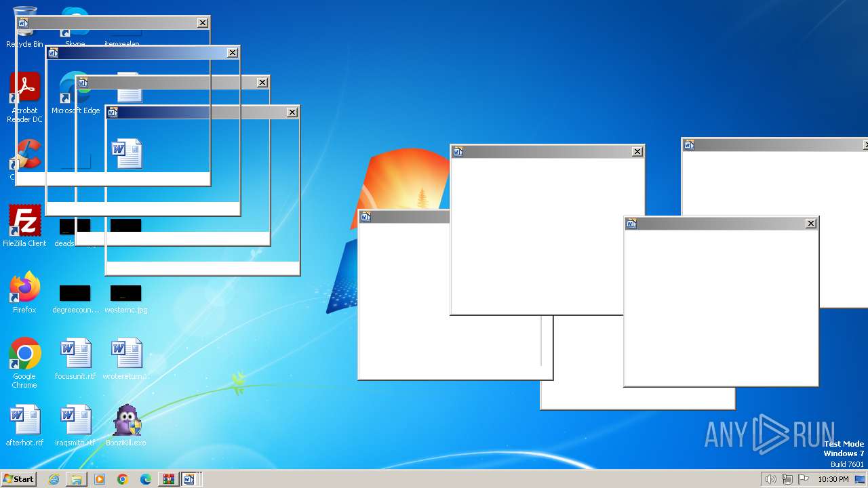Select the afterhot.rtf desktop file
Viewport: 868px width, 488px height.
pyautogui.click(x=24, y=426)
